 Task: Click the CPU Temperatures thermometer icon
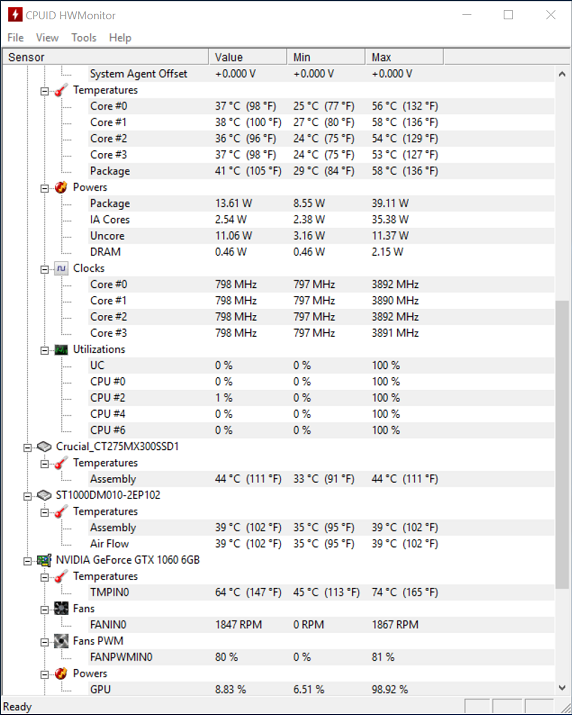(x=61, y=90)
